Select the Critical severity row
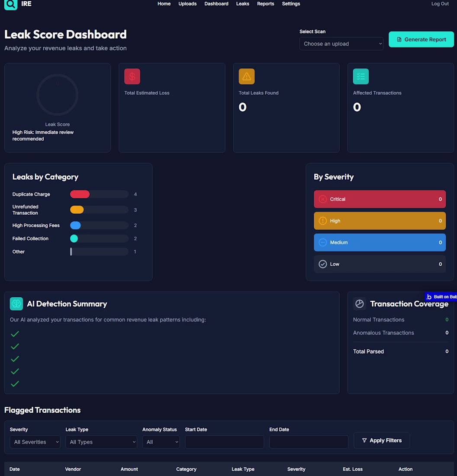Viewport: 457px width, 476px height. tap(380, 199)
